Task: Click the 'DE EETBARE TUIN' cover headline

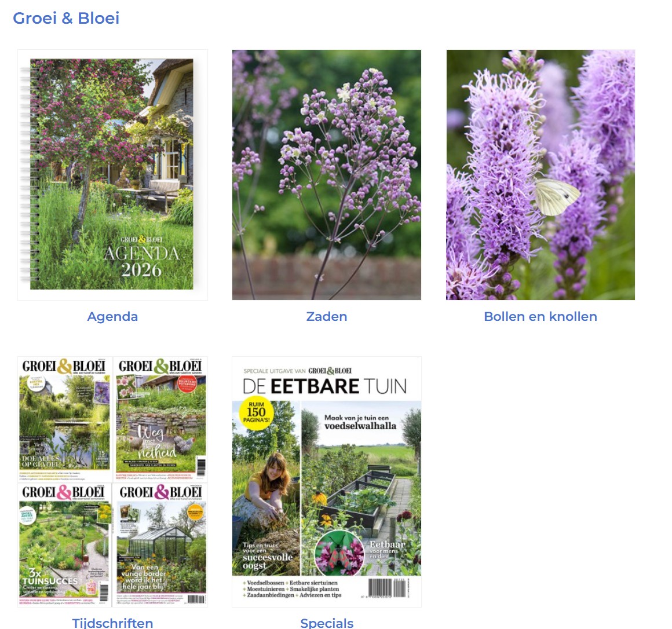Action: coord(324,386)
